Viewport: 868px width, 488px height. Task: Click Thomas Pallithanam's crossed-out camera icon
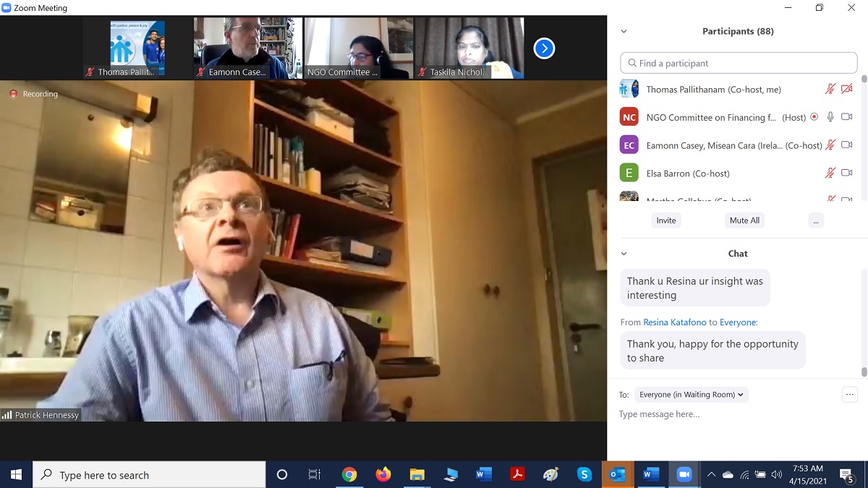(847, 89)
